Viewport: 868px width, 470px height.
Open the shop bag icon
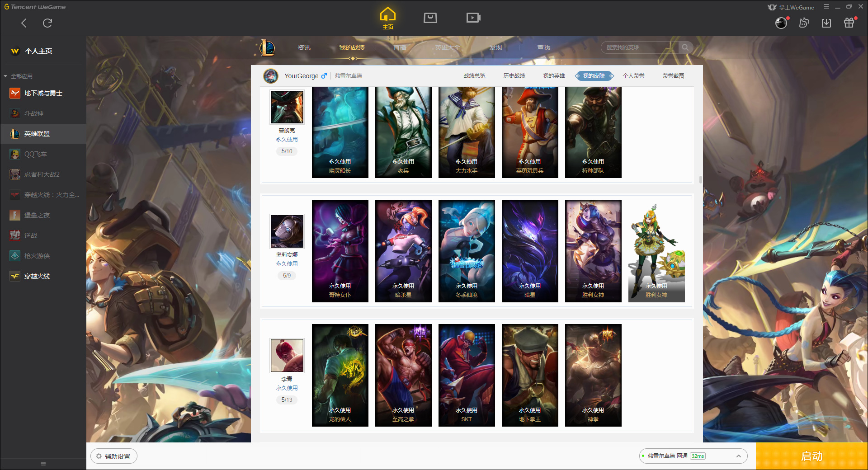tap(430, 18)
